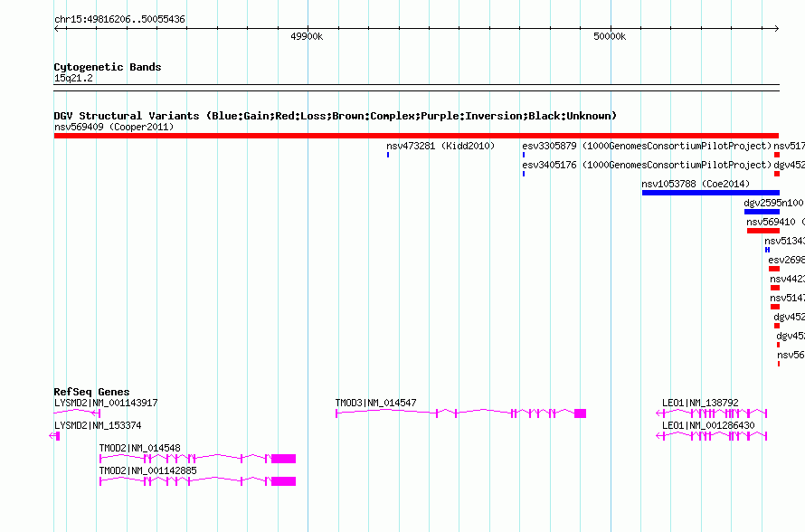Select the blue mark under esv3305879
This screenshot has height=532, width=805.
[x=524, y=155]
